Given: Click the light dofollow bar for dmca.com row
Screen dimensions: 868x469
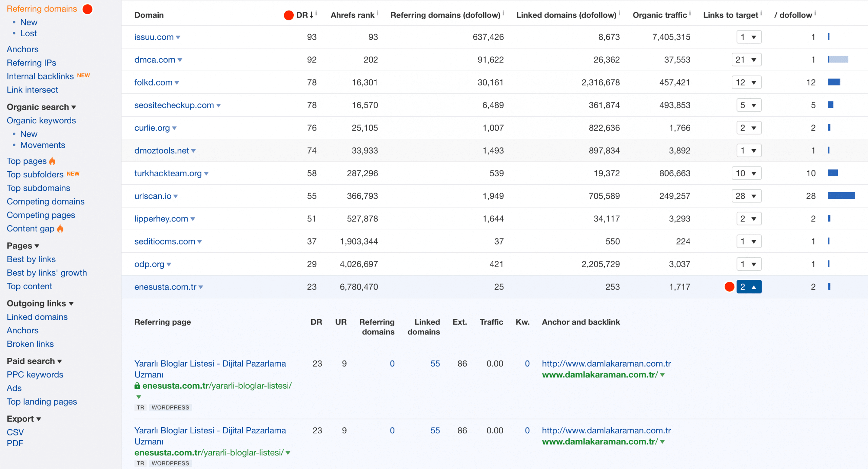Looking at the screenshot, I should 838,59.
